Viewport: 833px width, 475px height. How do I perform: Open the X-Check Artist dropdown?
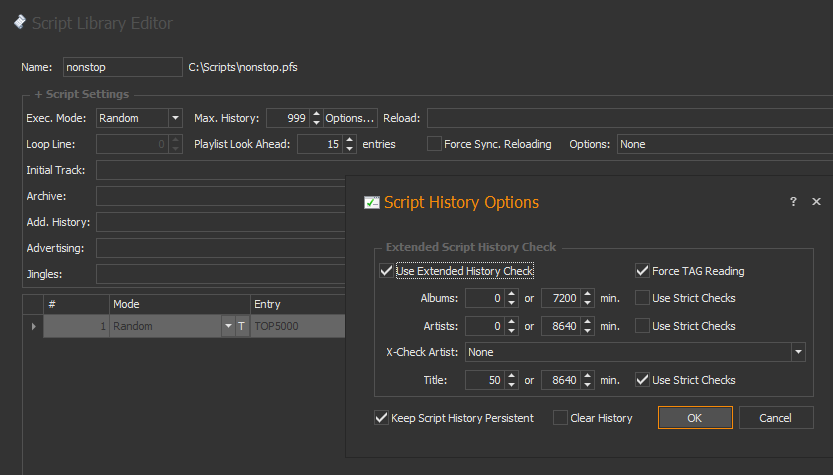tap(798, 352)
